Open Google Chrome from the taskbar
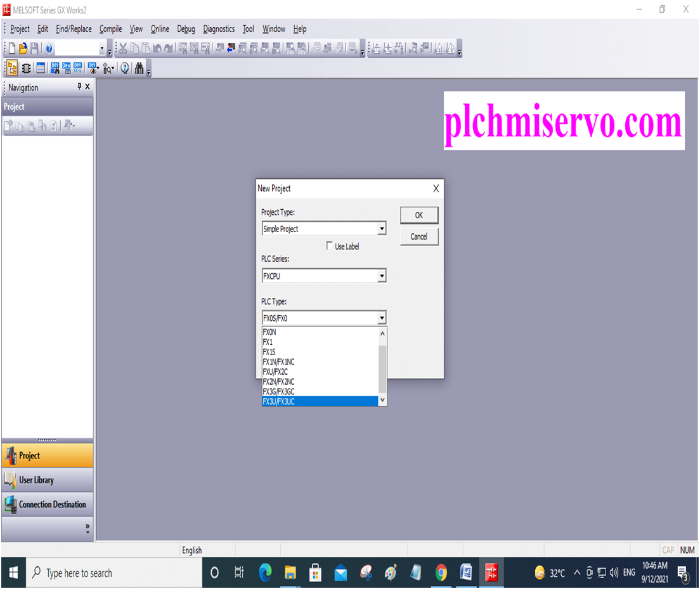 441,573
